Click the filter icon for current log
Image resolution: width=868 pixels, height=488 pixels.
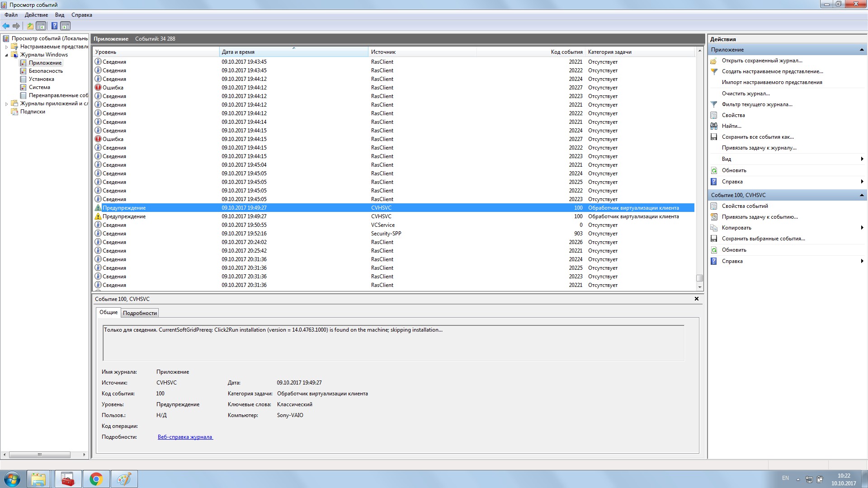coord(714,104)
